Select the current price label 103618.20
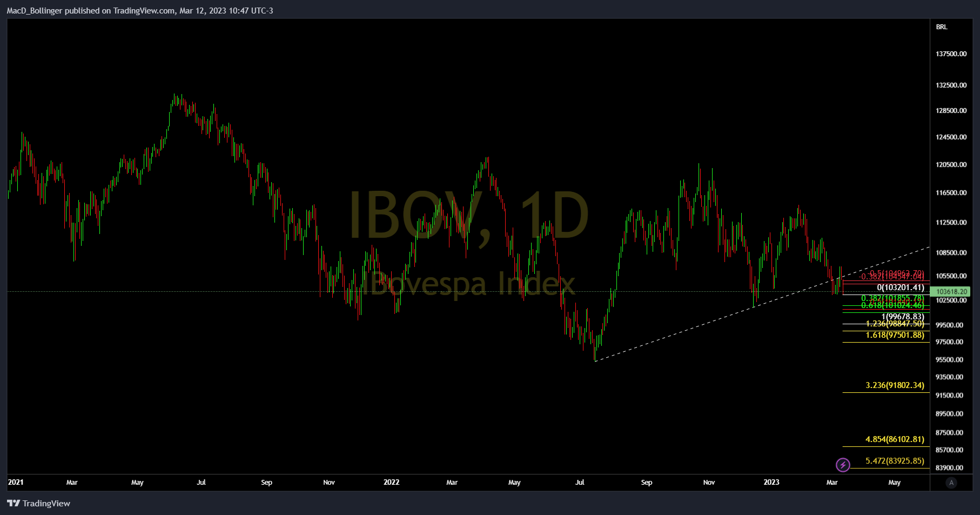980x515 pixels. click(x=951, y=291)
